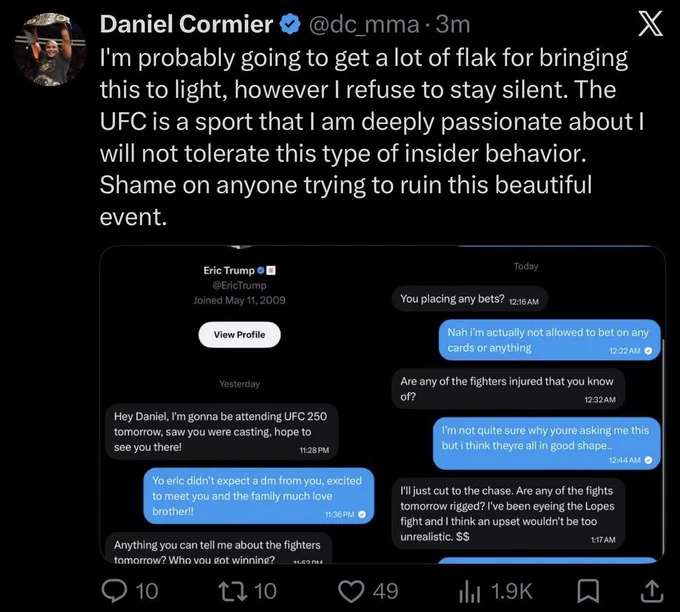This screenshot has width=680, height=612.
Task: Repost using the retweet icon
Action: (x=232, y=591)
